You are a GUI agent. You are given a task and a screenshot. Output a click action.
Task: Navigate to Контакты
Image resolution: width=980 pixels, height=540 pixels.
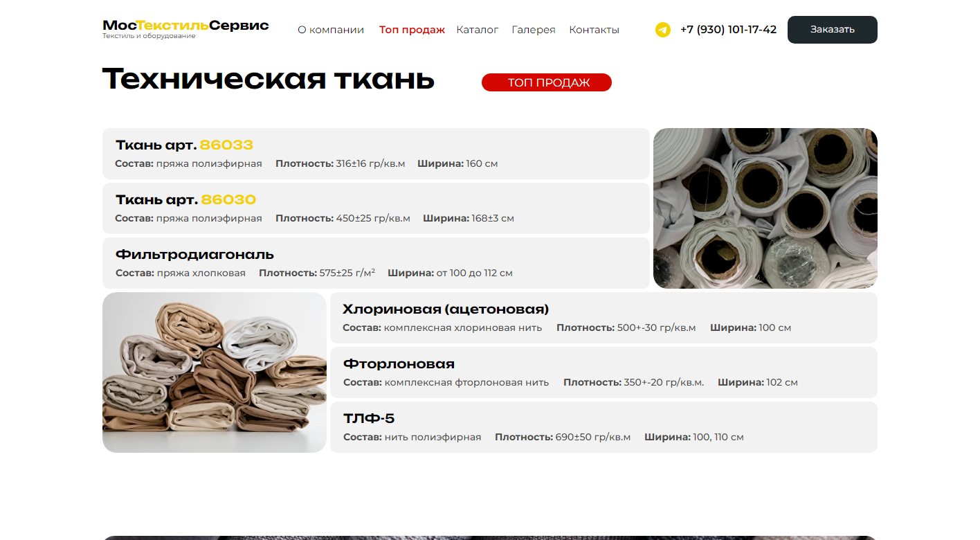click(x=594, y=30)
